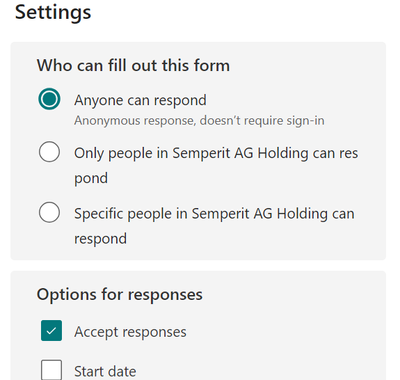Pick Specific people in Semperit AG Holding radio
This screenshot has width=400, height=380.
click(49, 212)
